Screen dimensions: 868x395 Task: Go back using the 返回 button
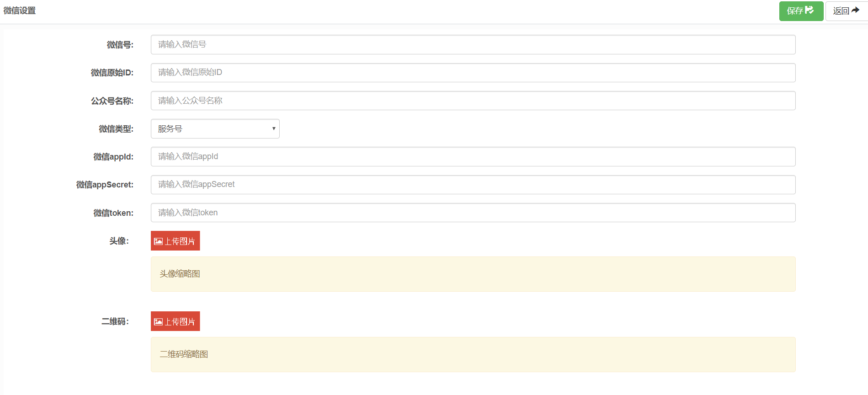pyautogui.click(x=847, y=11)
